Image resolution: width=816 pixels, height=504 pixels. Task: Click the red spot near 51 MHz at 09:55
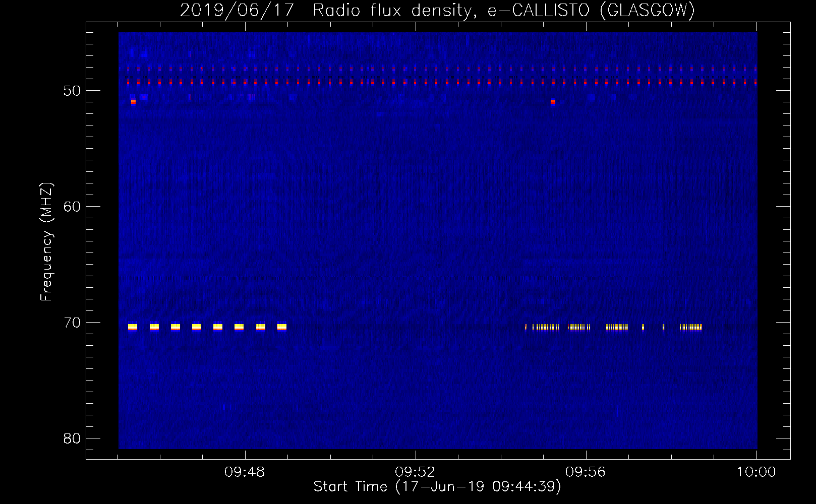tap(553, 102)
